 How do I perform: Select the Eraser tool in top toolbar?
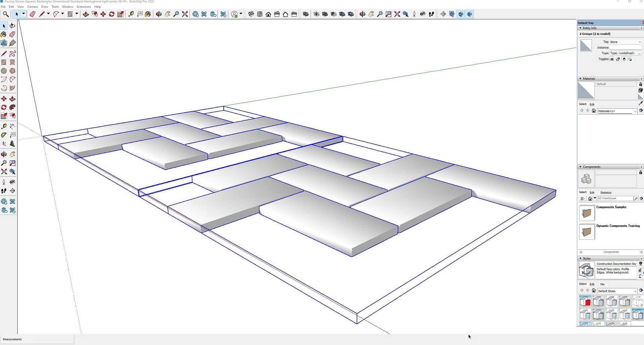33,14
